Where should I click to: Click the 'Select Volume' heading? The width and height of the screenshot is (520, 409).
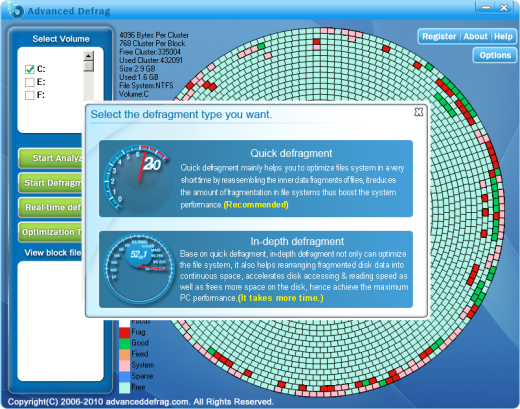pos(61,39)
